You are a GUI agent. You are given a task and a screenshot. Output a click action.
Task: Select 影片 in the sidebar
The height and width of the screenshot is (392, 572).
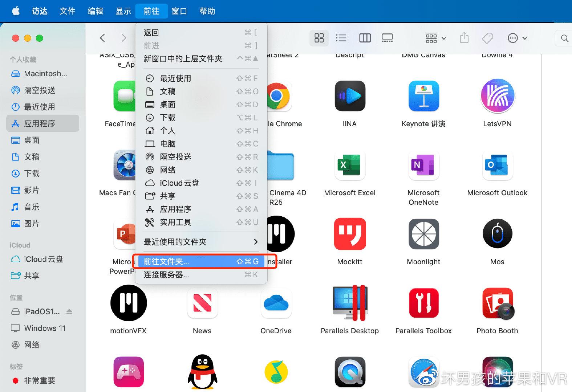click(x=43, y=190)
